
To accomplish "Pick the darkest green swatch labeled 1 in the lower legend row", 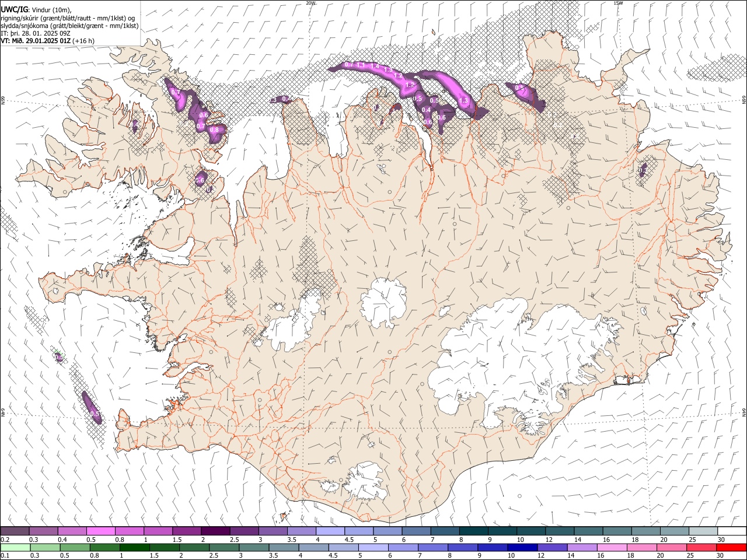I will tap(134, 548).
